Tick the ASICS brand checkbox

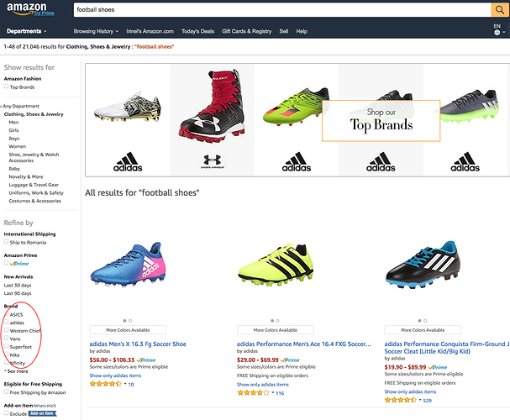pos(7,313)
